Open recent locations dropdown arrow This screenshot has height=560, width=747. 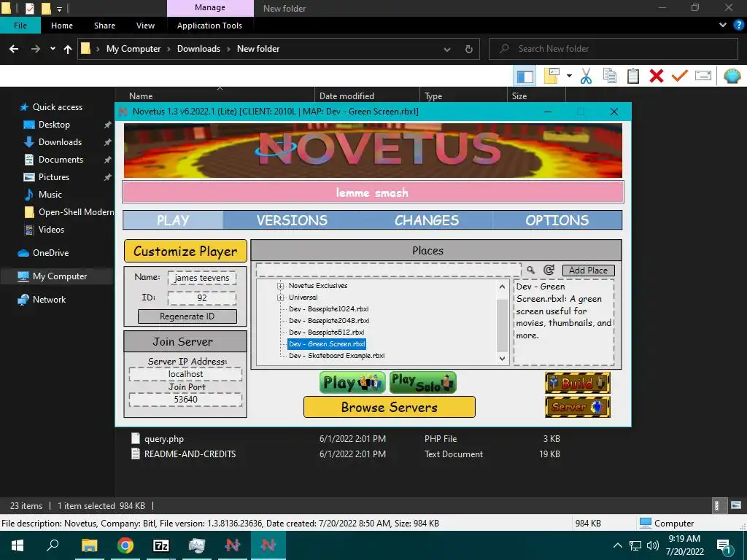click(x=53, y=49)
